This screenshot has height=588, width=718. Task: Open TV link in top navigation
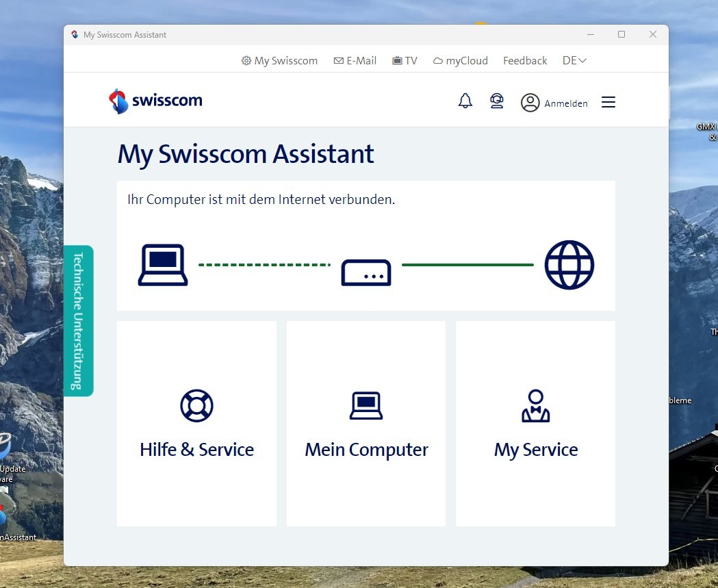point(405,60)
